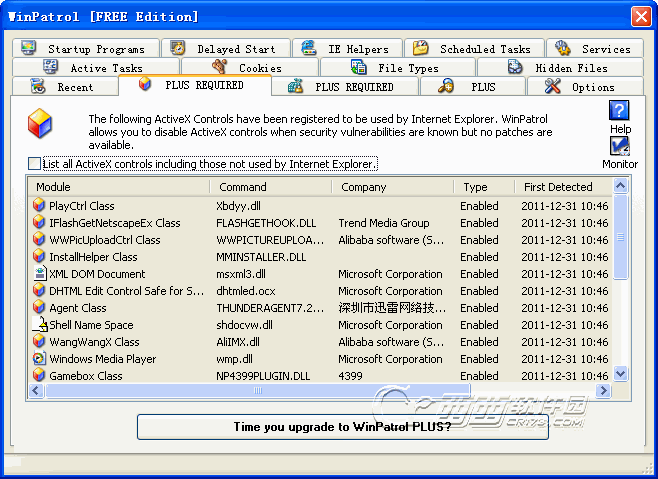Viewport: 658px width, 479px height.
Task: Switch to the Delayed Start tab
Action: tap(226, 48)
